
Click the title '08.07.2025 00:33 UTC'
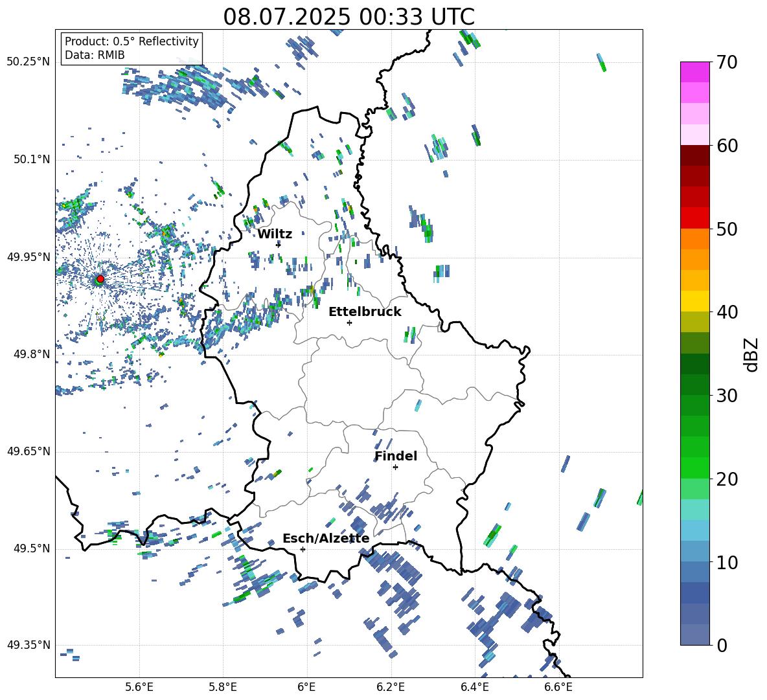349,17
